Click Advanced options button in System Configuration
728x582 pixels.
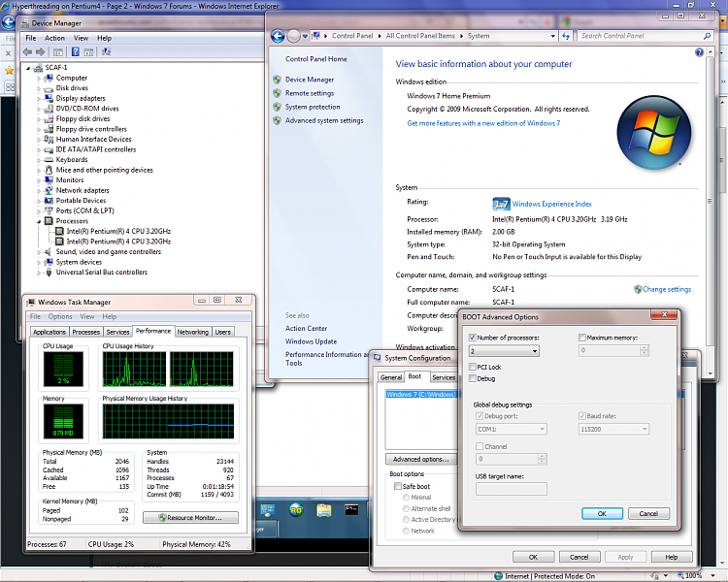pos(421,459)
